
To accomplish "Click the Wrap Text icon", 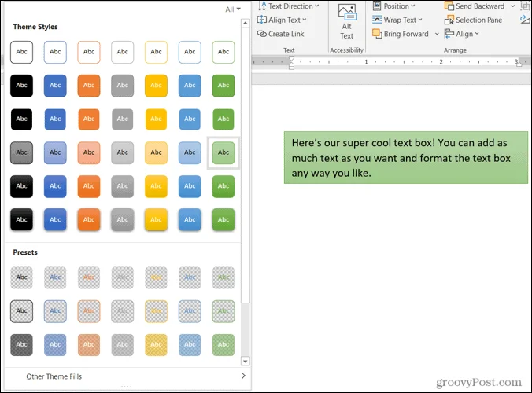I will tap(377, 20).
